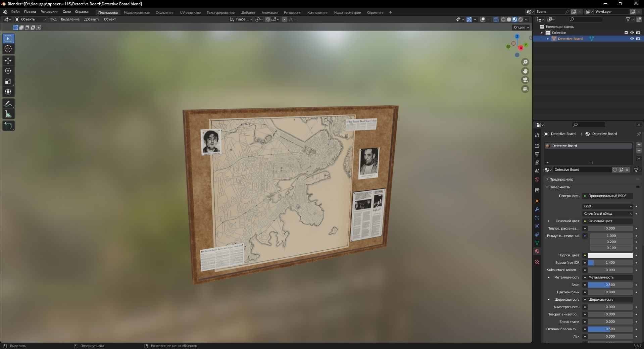Viewport: 644px width, 349px height.
Task: Activate the Move tool
Action: tap(8, 61)
